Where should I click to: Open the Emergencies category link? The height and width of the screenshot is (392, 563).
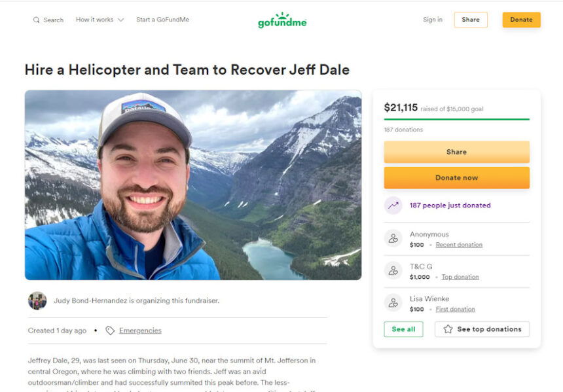140,330
